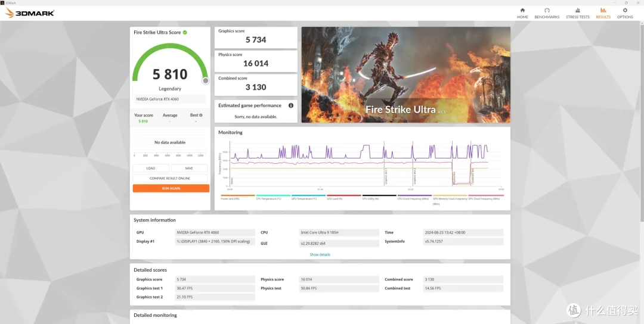Click the GPU value field in System information
The height and width of the screenshot is (324, 644).
[215, 232]
